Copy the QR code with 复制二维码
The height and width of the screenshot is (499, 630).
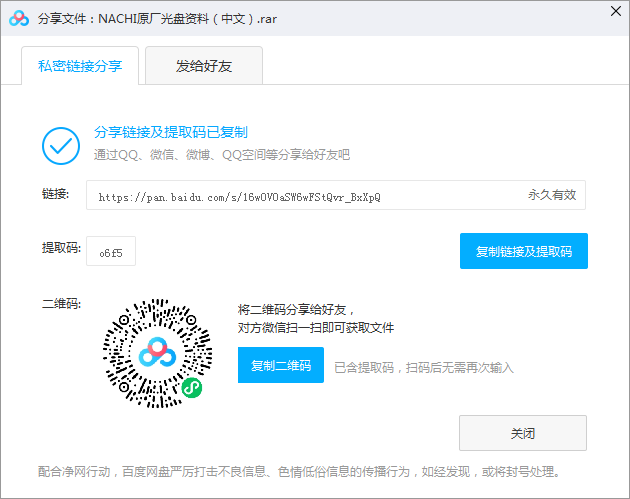coord(281,366)
